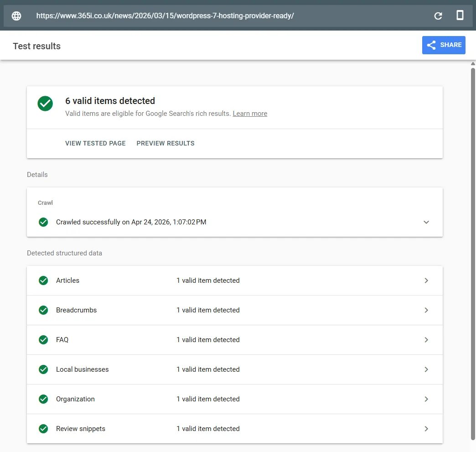Open Breadcrumbs row chevron
This screenshot has width=476, height=452.
coord(426,310)
